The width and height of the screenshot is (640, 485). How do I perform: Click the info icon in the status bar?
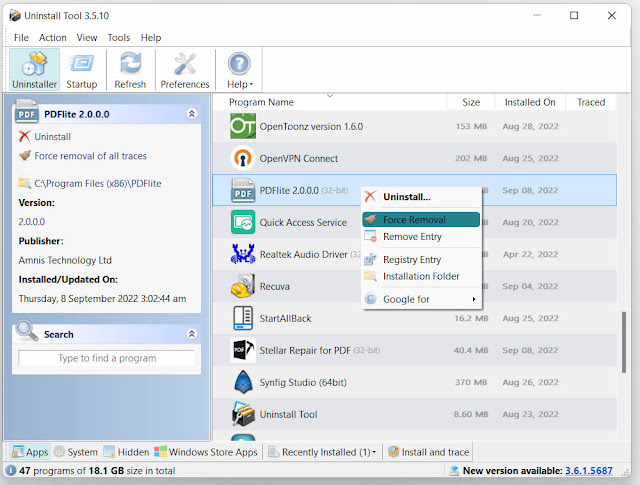point(11,471)
